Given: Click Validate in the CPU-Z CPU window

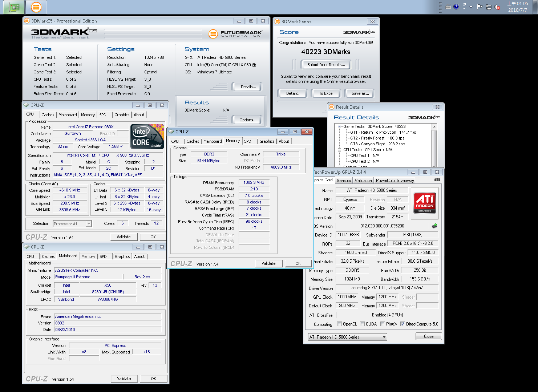Looking at the screenshot, I should (x=124, y=237).
